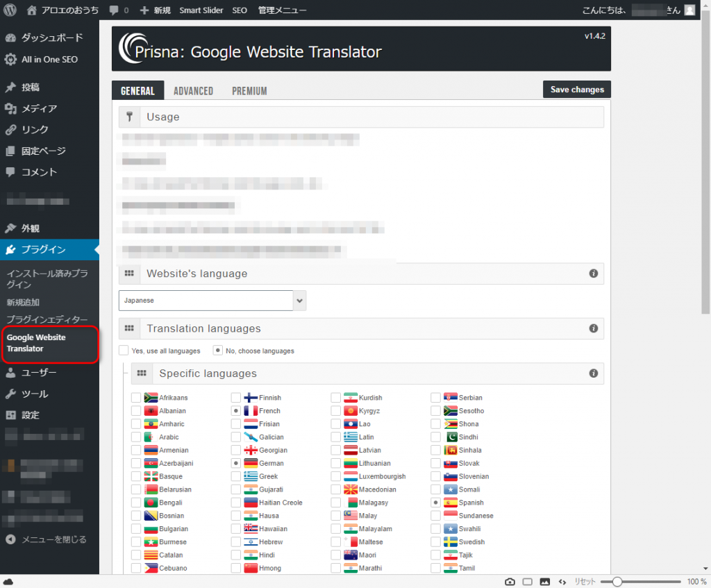Click the cloud icon at bottom left
This screenshot has height=588, width=711.
[x=8, y=581]
